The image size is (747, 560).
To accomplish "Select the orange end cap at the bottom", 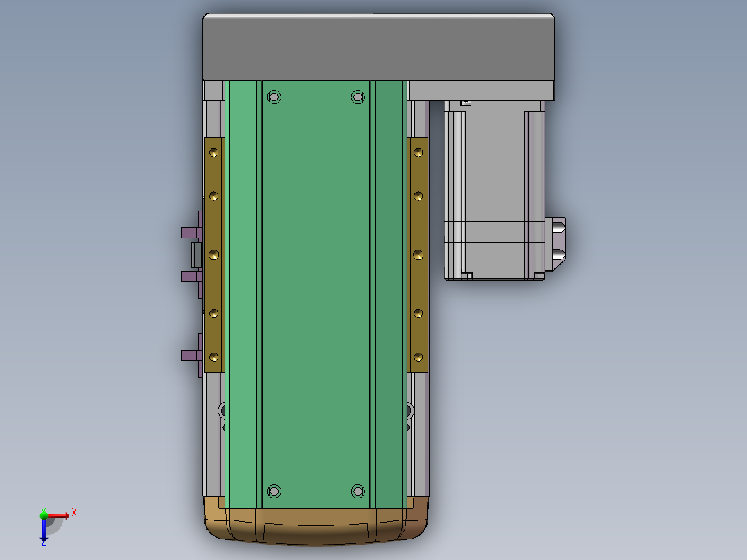I will (316, 527).
